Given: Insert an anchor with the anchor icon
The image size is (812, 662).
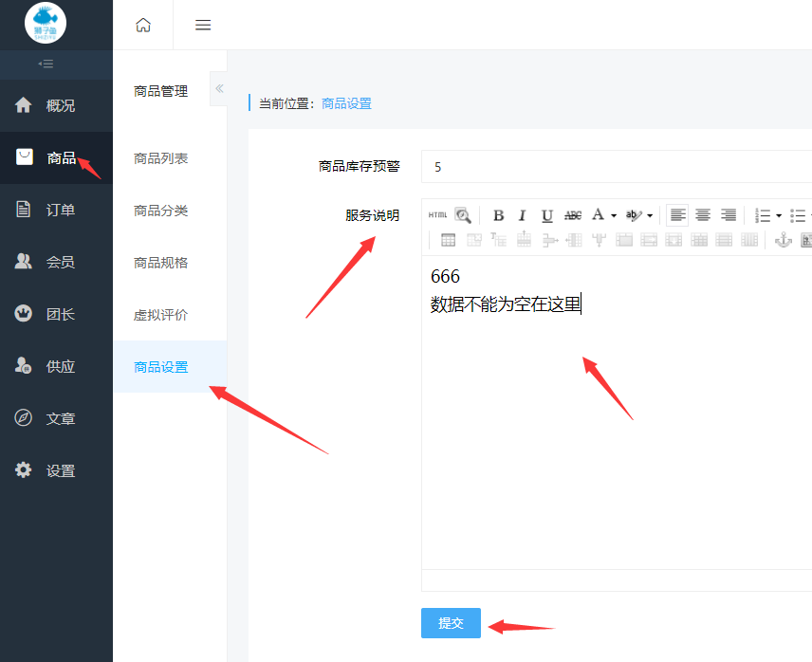Looking at the screenshot, I should (783, 240).
